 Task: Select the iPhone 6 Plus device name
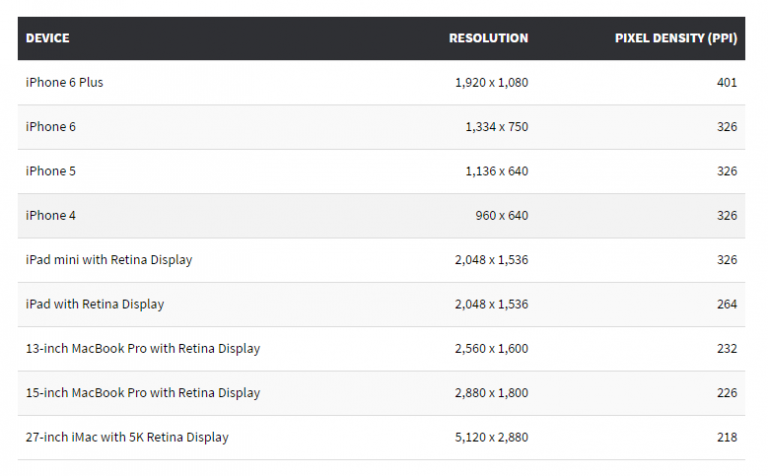(64, 82)
